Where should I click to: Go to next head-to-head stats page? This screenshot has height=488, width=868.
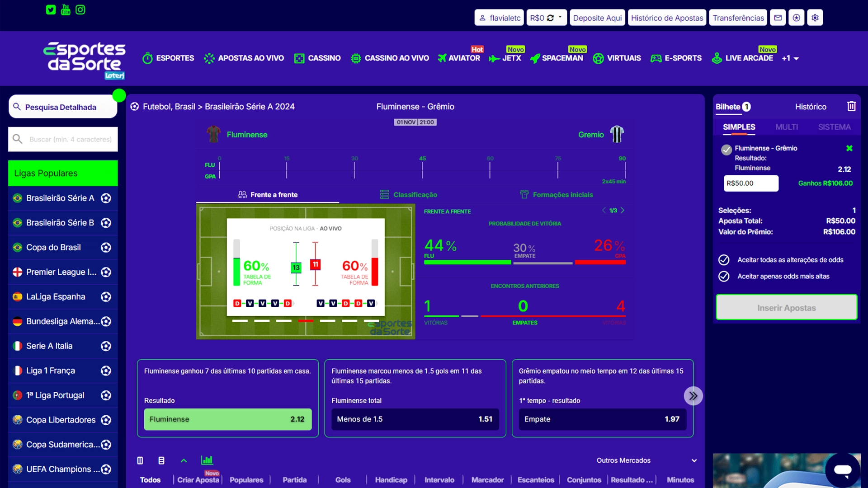(623, 210)
